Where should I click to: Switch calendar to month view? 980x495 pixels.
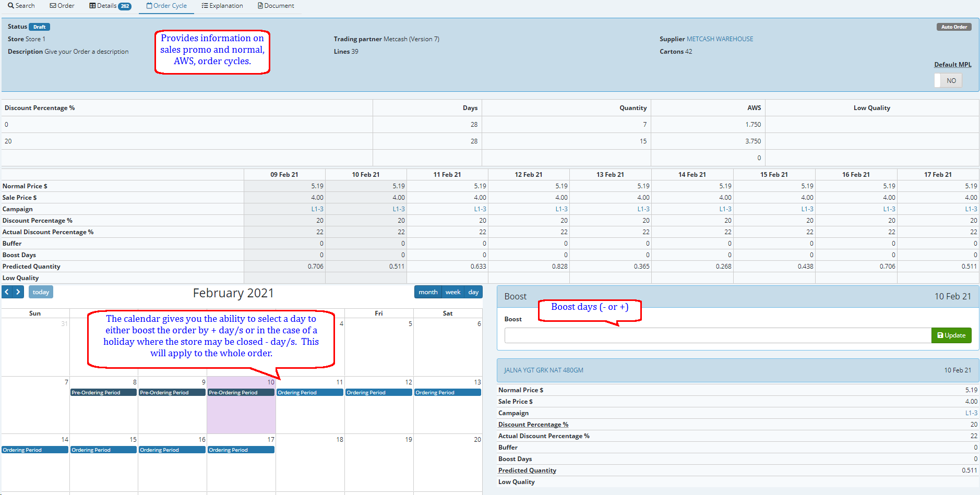click(428, 292)
